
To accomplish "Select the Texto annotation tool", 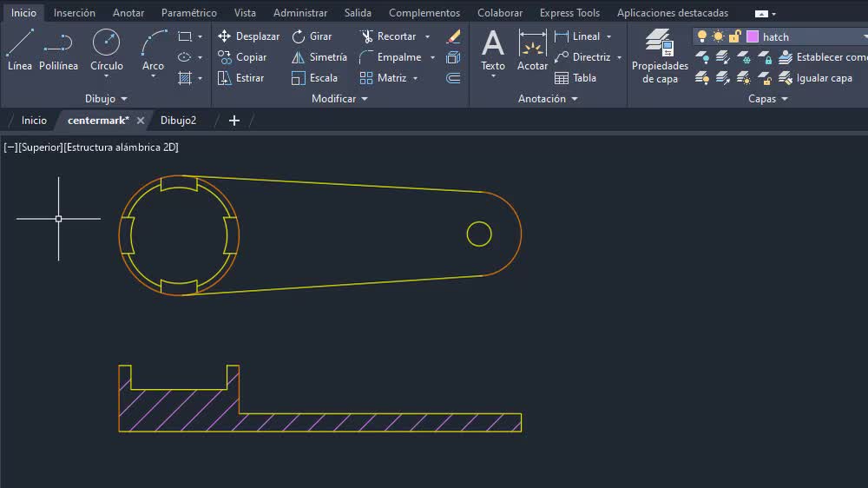I will point(493,50).
